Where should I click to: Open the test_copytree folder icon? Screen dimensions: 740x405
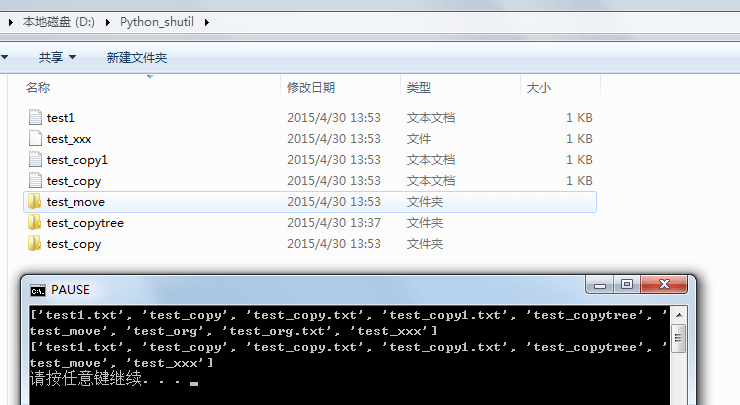(x=35, y=223)
